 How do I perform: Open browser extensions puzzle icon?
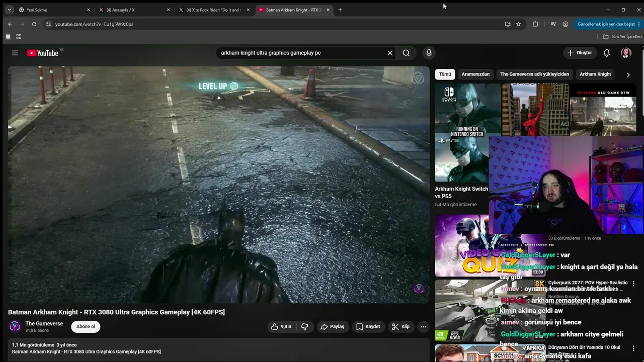[x=535, y=24]
